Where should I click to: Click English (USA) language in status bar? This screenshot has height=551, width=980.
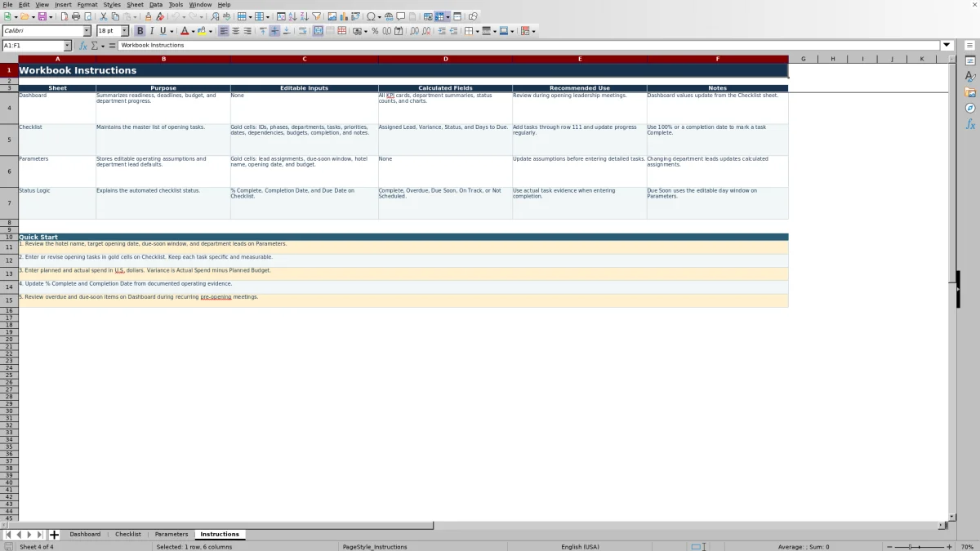point(580,547)
